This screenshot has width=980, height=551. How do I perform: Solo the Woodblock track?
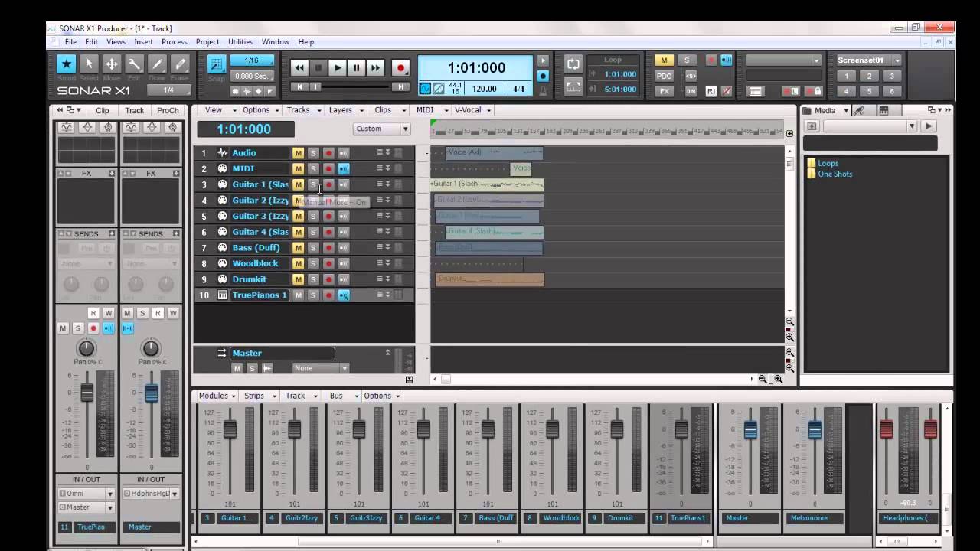click(x=312, y=263)
